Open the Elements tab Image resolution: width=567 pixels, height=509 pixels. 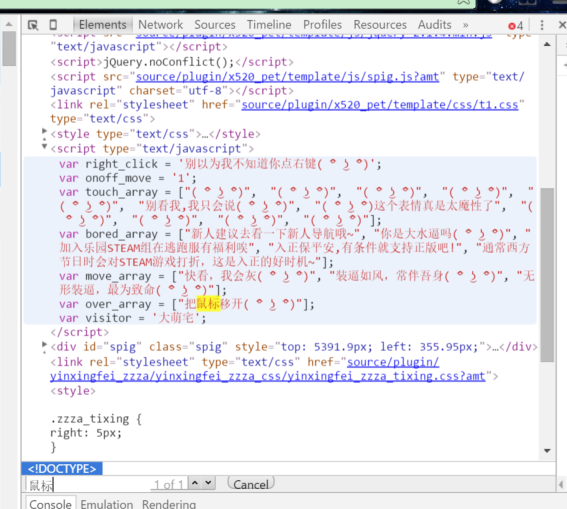coord(103,25)
